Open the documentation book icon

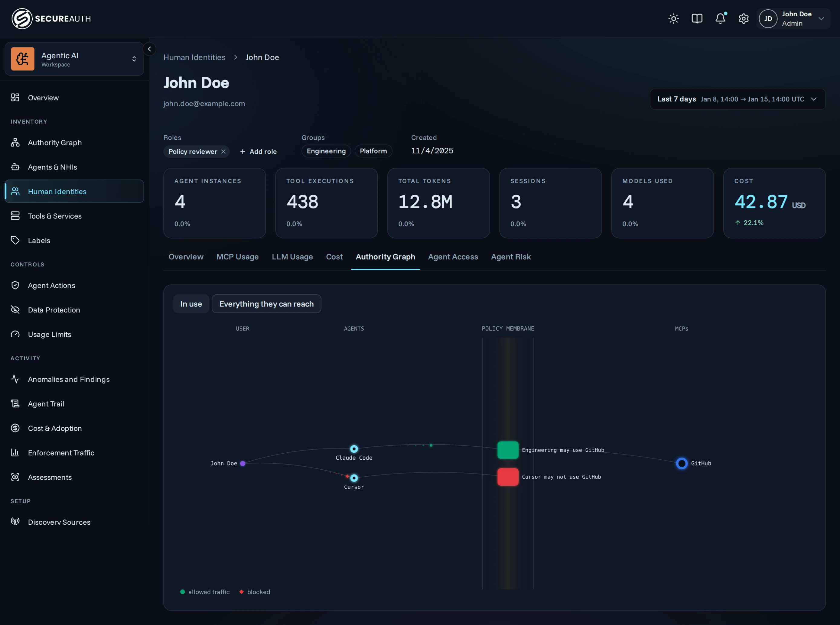[x=697, y=18]
